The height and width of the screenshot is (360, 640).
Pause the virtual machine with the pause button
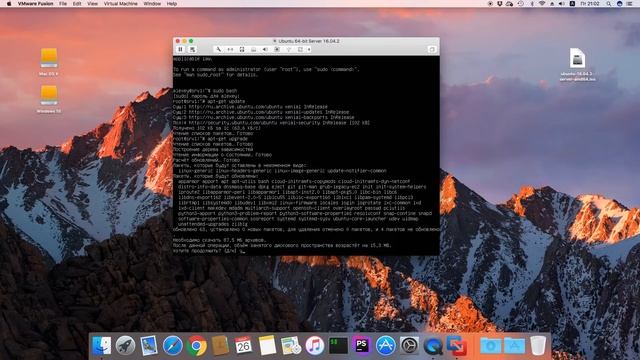click(x=180, y=49)
